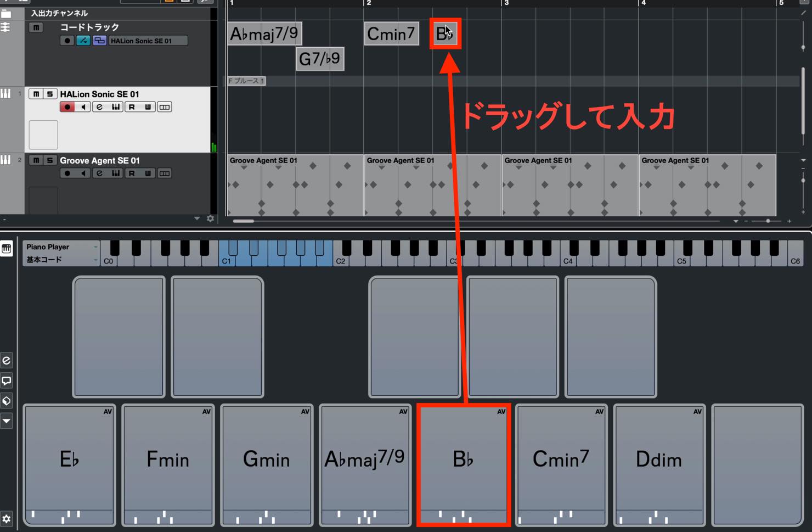Trigger the Gmin chord pad
Viewport: 812px width, 532px height.
click(x=267, y=466)
